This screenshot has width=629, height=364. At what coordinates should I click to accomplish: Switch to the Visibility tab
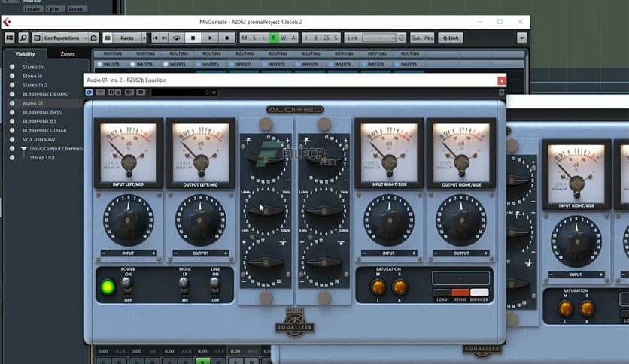pyautogui.click(x=25, y=53)
